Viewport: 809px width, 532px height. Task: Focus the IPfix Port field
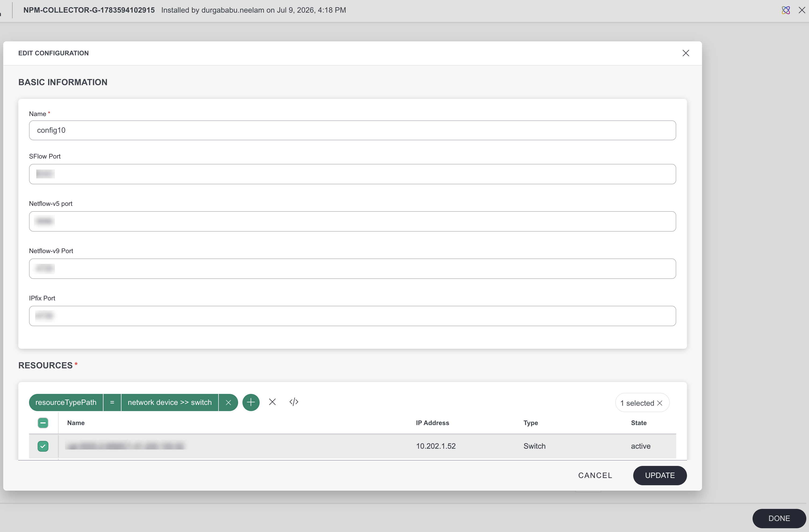(353, 316)
